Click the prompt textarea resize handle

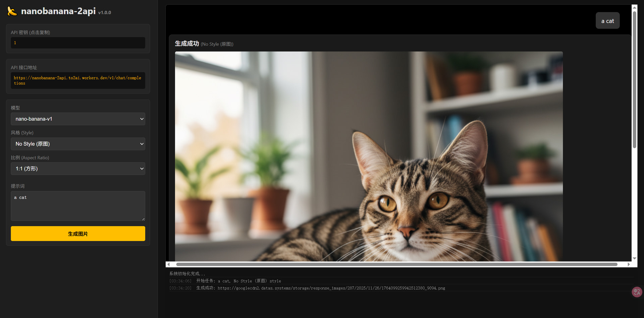(143, 219)
